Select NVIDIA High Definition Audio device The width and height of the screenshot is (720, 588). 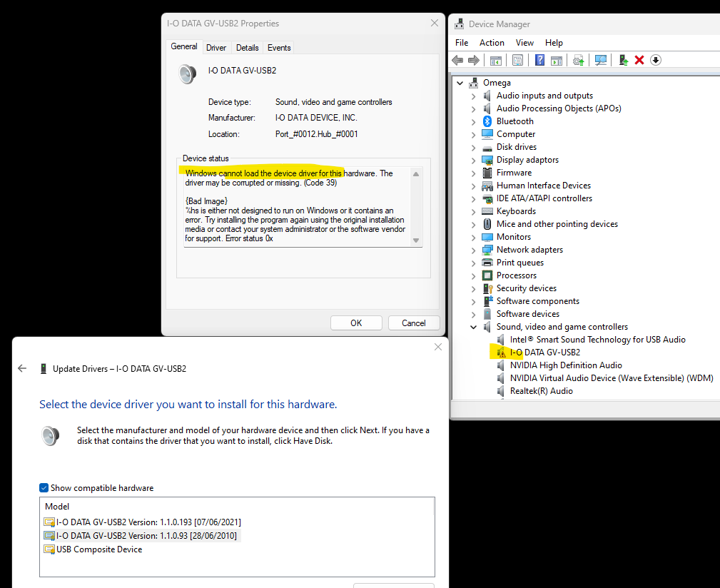(x=566, y=365)
